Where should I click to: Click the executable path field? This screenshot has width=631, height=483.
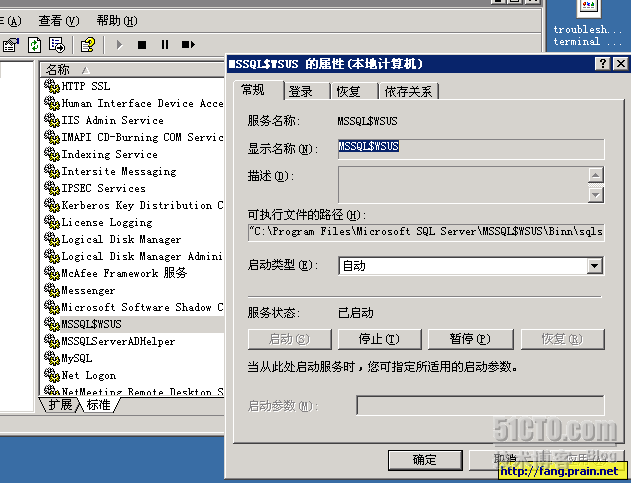click(x=426, y=232)
